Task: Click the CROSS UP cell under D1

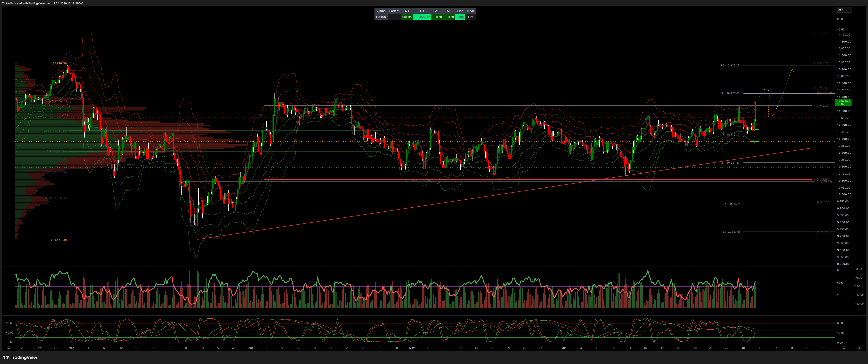Action: [422, 17]
